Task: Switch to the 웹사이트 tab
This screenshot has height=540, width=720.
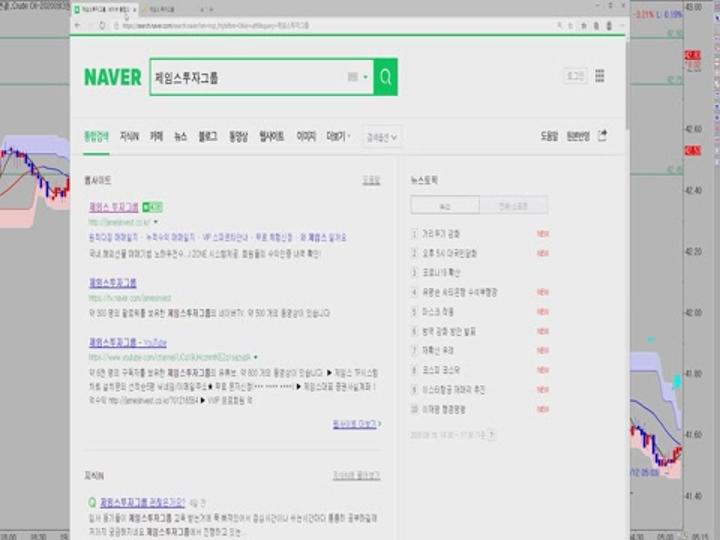Action: point(272,136)
